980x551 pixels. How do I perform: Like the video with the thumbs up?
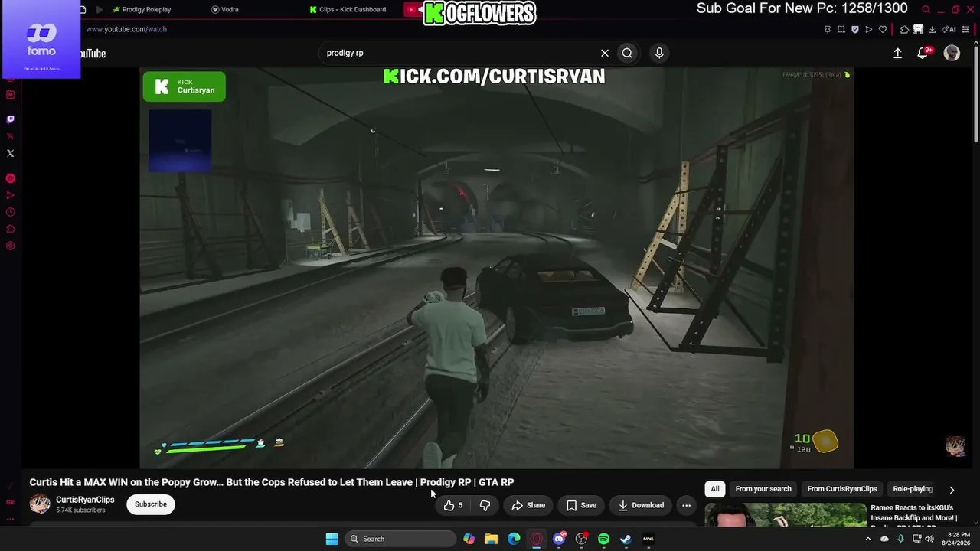tap(453, 505)
